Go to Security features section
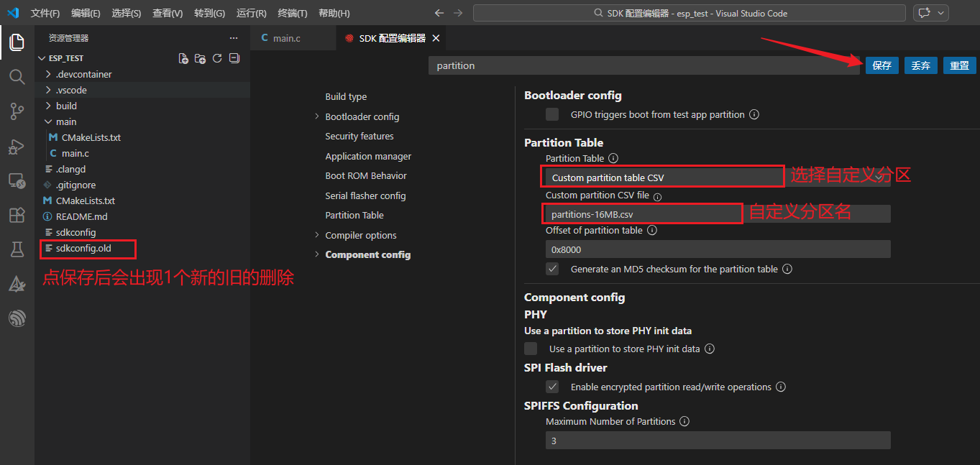Viewport: 980px width, 465px height. click(360, 136)
